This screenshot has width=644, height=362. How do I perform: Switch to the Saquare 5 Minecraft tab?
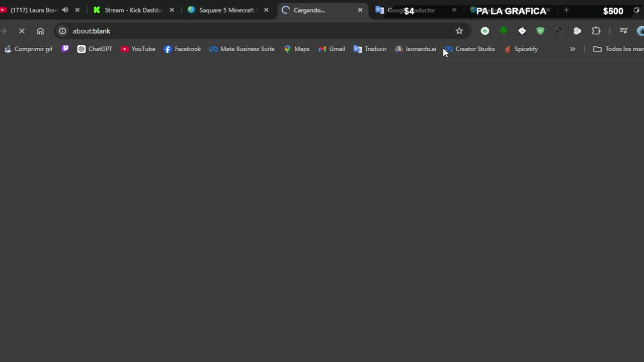click(227, 10)
